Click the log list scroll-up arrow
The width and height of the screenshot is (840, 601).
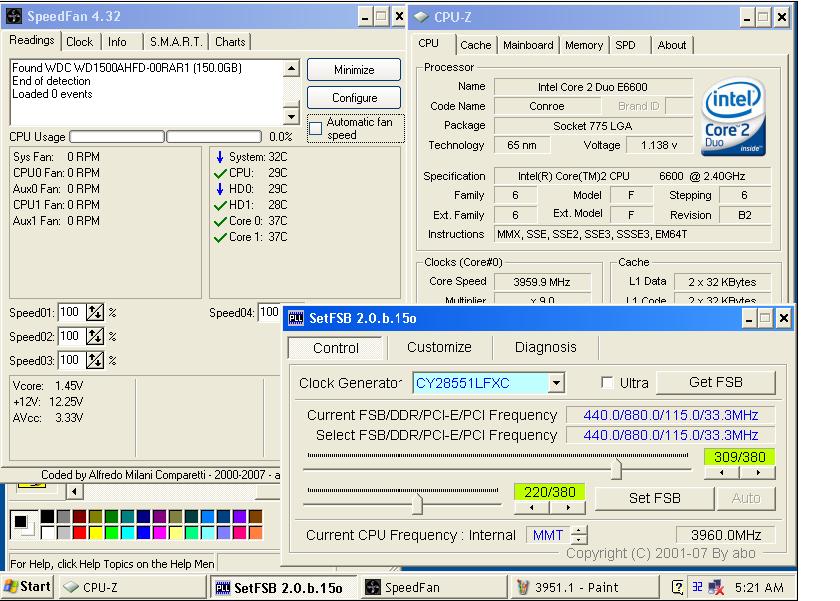291,68
